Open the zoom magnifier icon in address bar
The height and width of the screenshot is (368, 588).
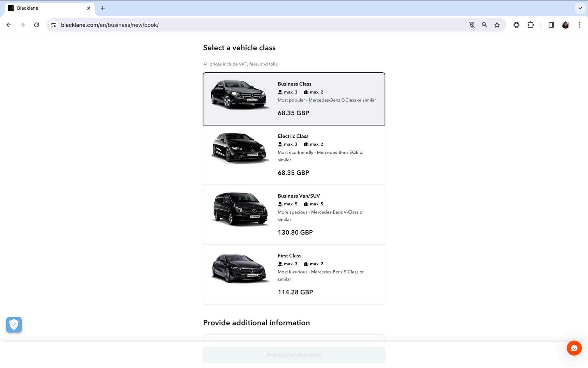485,25
